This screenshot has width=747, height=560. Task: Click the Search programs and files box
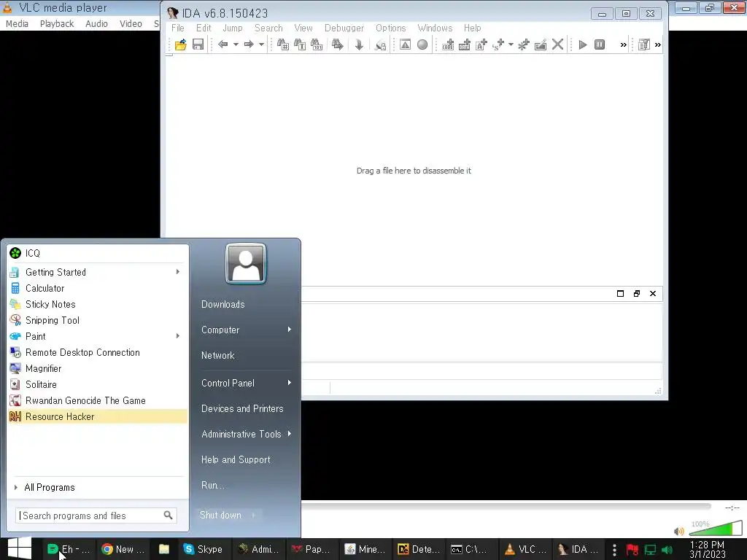[x=96, y=516]
